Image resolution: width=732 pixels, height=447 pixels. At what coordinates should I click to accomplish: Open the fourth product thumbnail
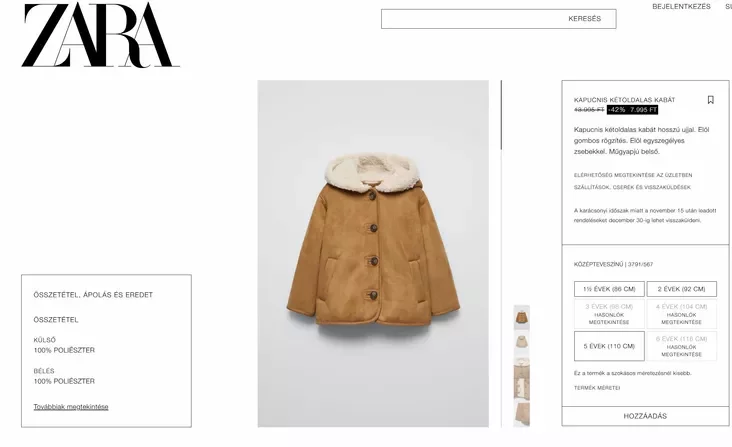521,414
